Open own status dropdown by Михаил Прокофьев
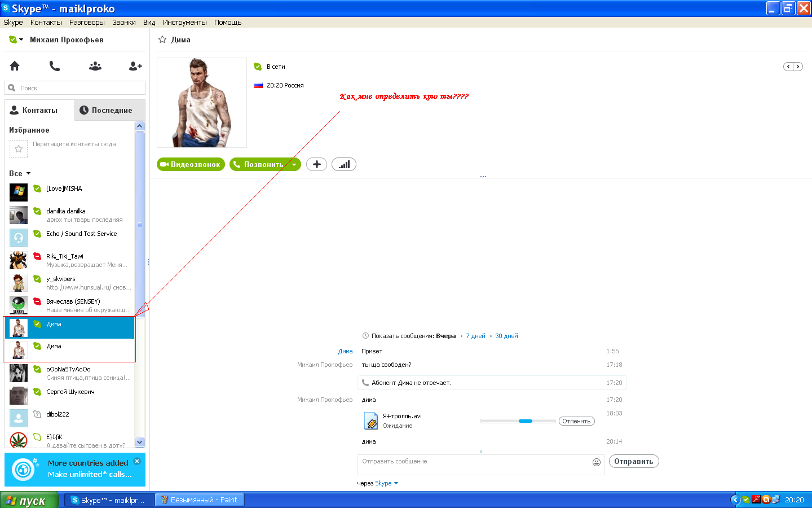The width and height of the screenshot is (812, 508). (x=16, y=40)
